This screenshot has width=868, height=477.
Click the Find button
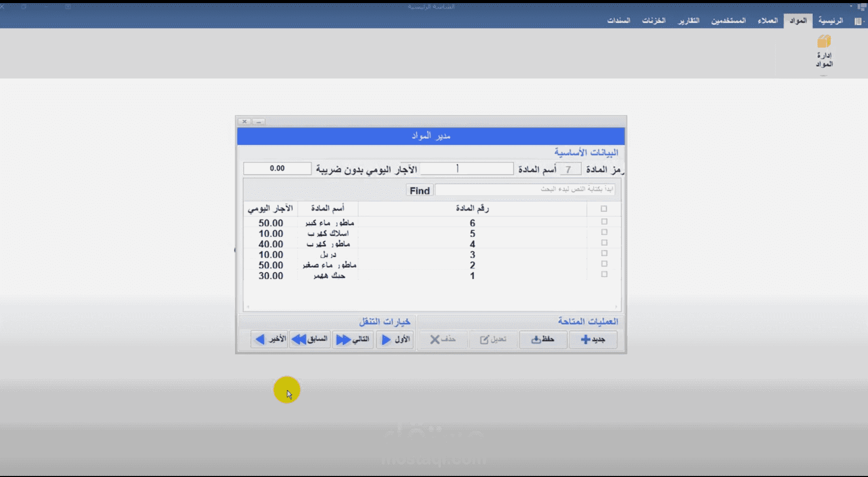tap(420, 190)
